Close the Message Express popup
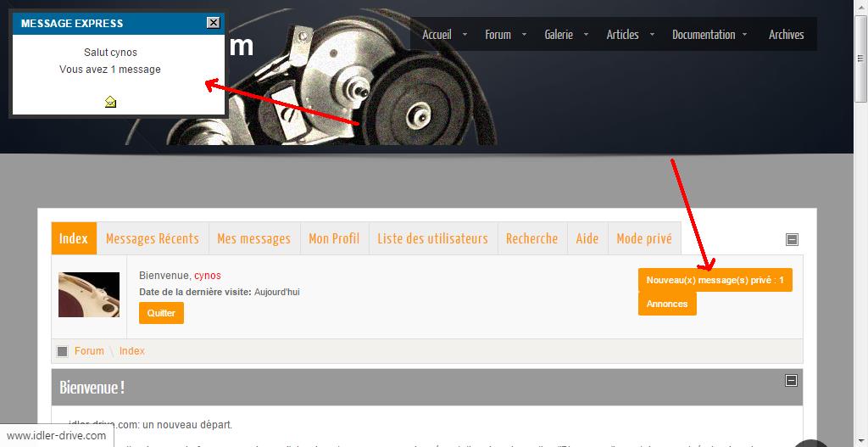868x447 pixels. coord(213,23)
